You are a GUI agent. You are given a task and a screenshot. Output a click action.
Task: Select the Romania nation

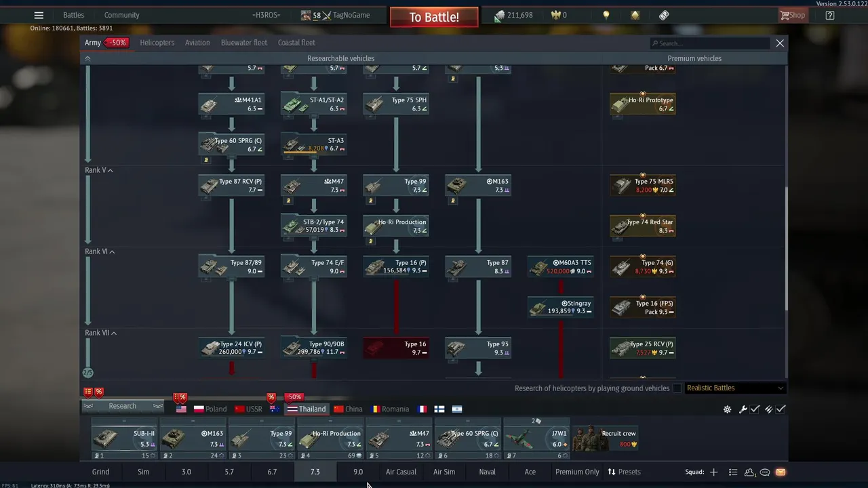389,409
